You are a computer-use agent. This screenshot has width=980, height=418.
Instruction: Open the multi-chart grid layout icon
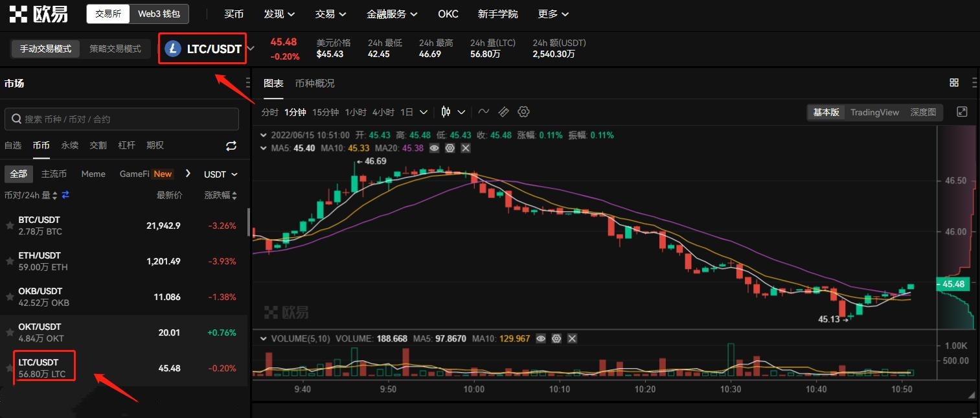953,82
